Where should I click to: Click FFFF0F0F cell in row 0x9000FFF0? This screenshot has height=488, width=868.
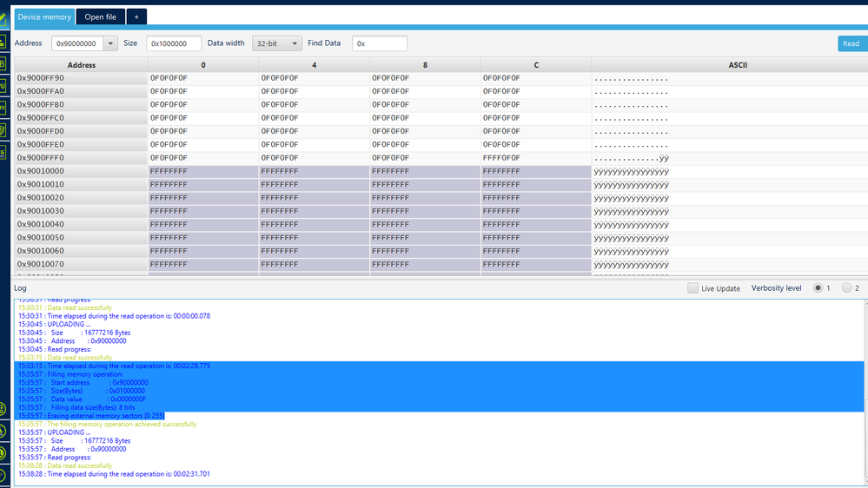point(536,158)
